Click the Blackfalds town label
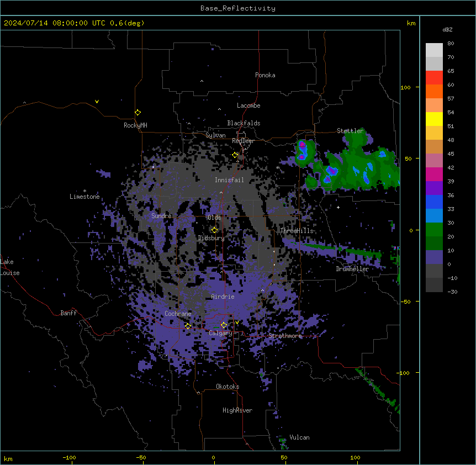The image size is (476, 465). pos(244,123)
